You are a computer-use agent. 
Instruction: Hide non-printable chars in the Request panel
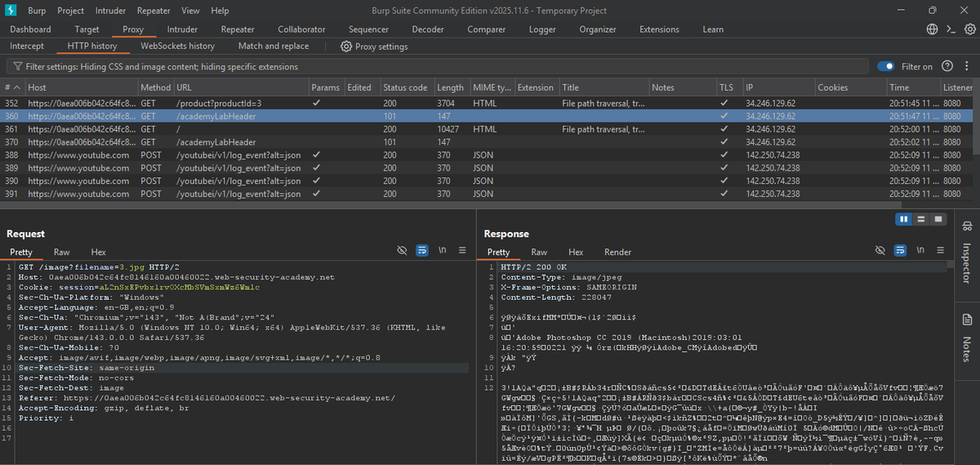[402, 250]
